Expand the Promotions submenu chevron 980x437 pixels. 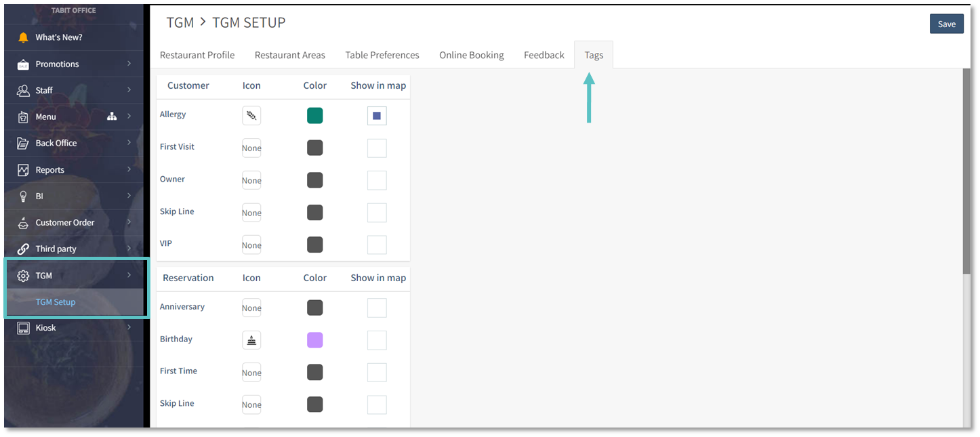pyautogui.click(x=129, y=64)
